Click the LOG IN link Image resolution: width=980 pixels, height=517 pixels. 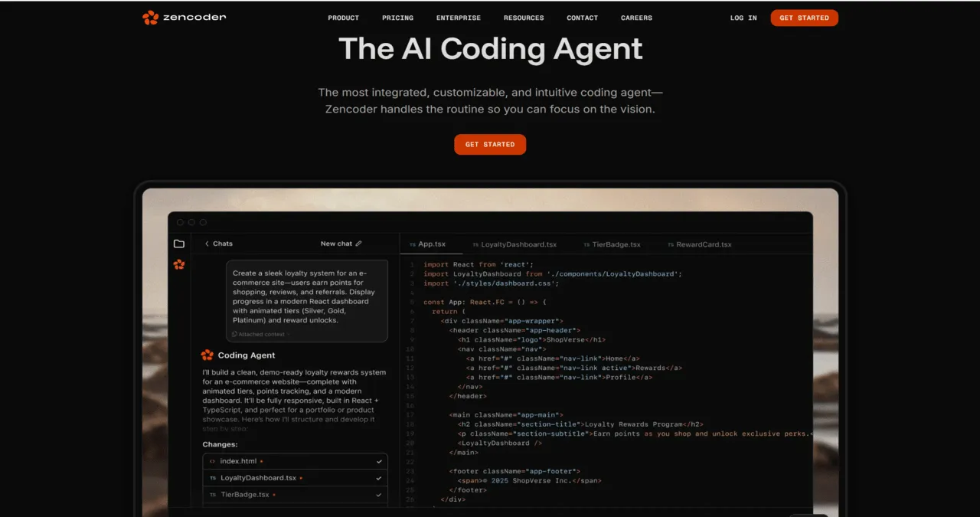click(x=742, y=18)
